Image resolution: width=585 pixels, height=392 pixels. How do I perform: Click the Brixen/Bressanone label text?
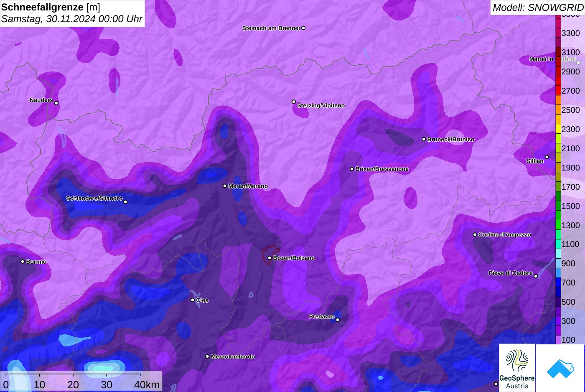click(382, 169)
